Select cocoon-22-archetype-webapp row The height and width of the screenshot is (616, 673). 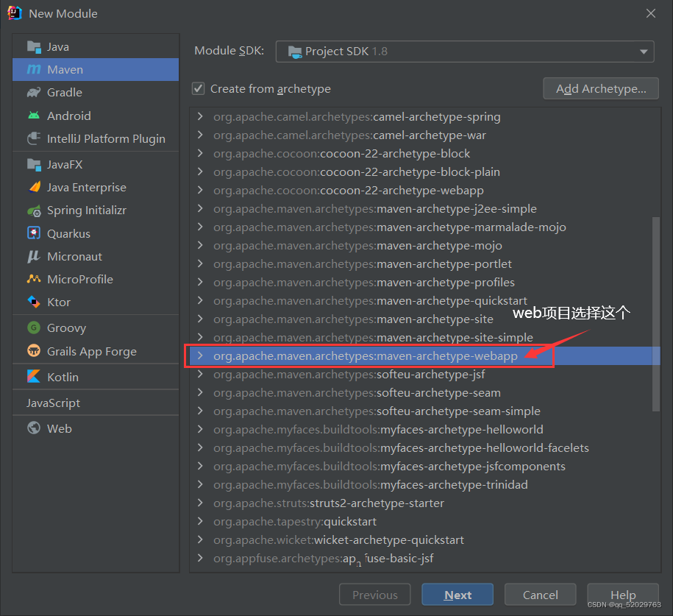pyautogui.click(x=425, y=190)
